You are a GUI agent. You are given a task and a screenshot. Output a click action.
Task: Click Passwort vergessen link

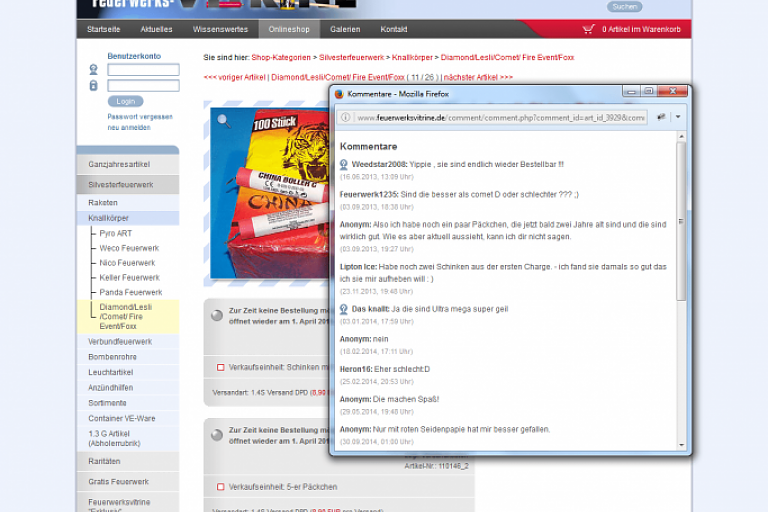pos(140,117)
